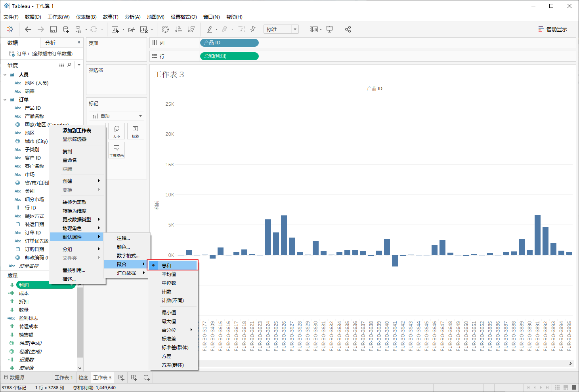The width and height of the screenshot is (579, 392).
Task: Click the show/hide cards icon
Action: (313, 29)
